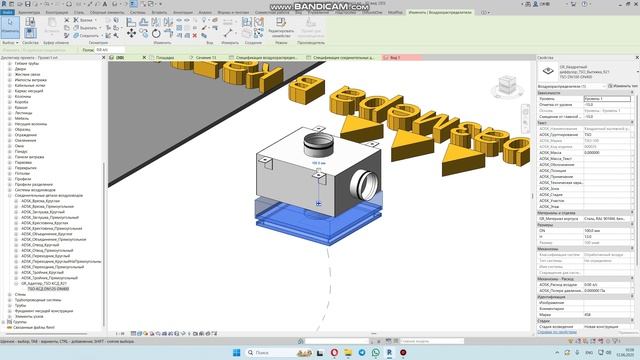640x360 pixels.
Task: Switch to the Системы ribbon tab
Action: pyautogui.click(x=138, y=12)
